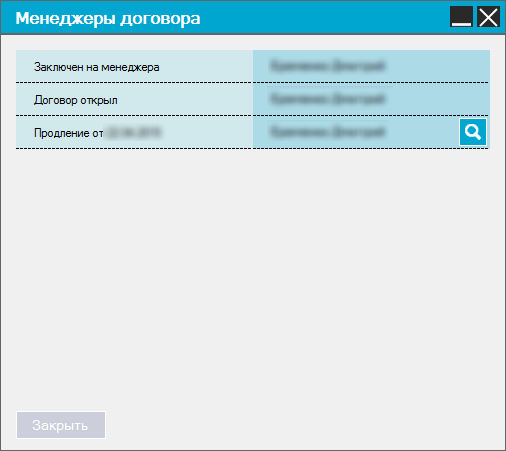The image size is (506, 451).
Task: Select the Продление от label
Action: click(69, 133)
